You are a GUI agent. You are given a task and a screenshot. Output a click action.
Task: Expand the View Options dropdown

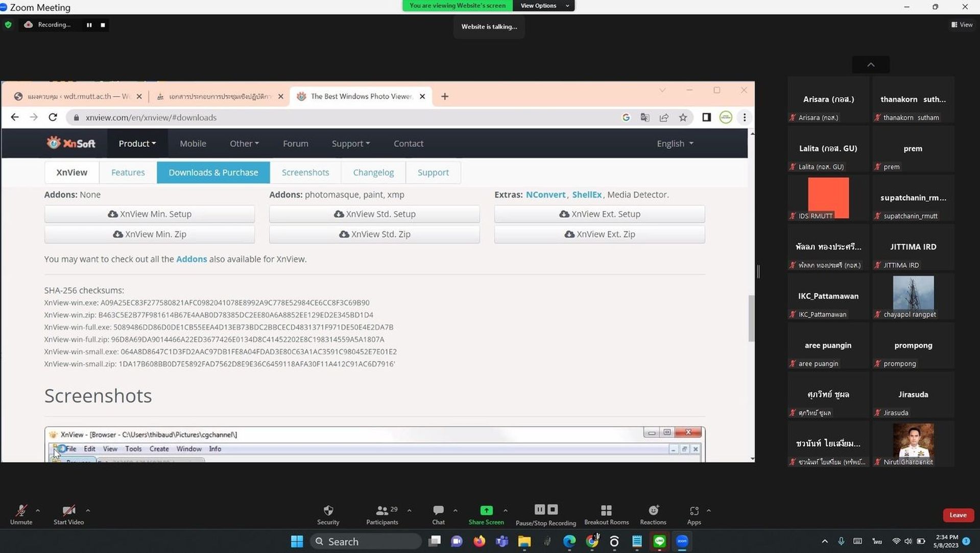543,6
